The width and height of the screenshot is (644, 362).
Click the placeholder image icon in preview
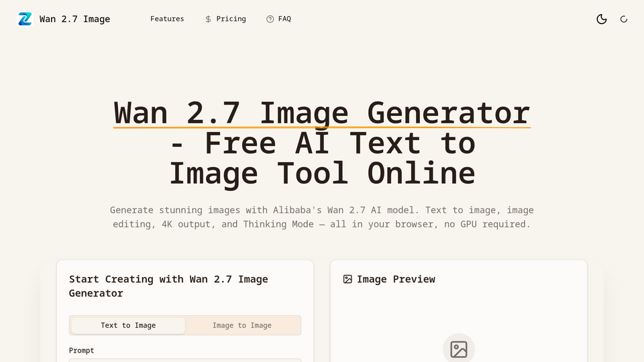pos(459,349)
